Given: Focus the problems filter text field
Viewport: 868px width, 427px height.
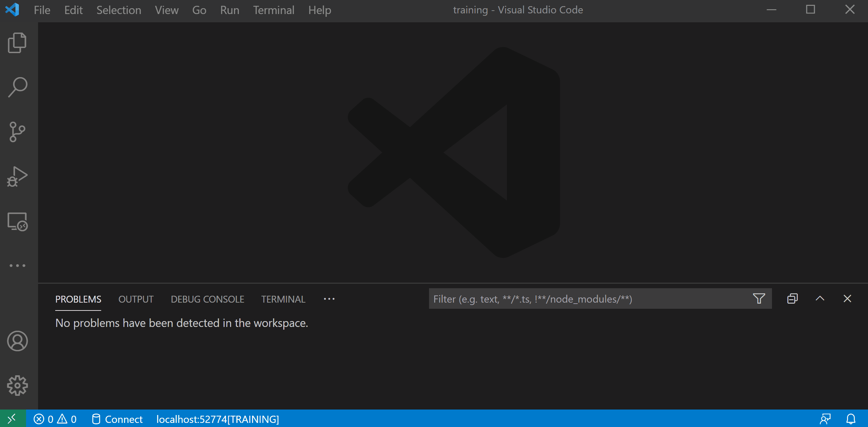Looking at the screenshot, I should click(590, 299).
